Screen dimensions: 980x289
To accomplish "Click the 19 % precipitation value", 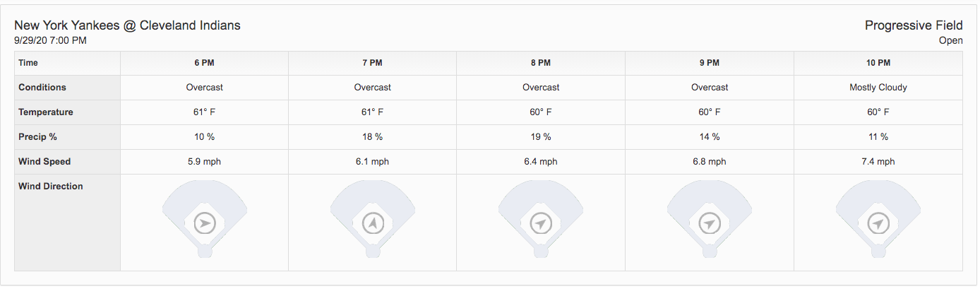I will pos(541,137).
